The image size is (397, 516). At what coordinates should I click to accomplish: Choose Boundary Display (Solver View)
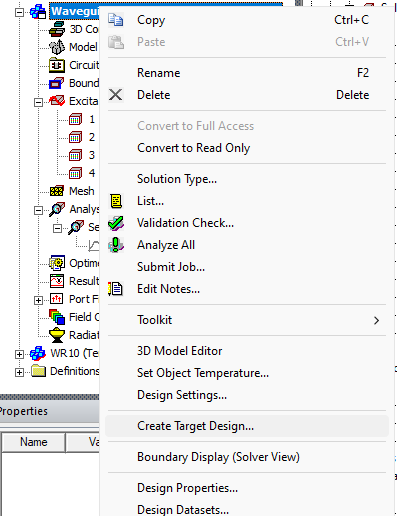(x=218, y=457)
